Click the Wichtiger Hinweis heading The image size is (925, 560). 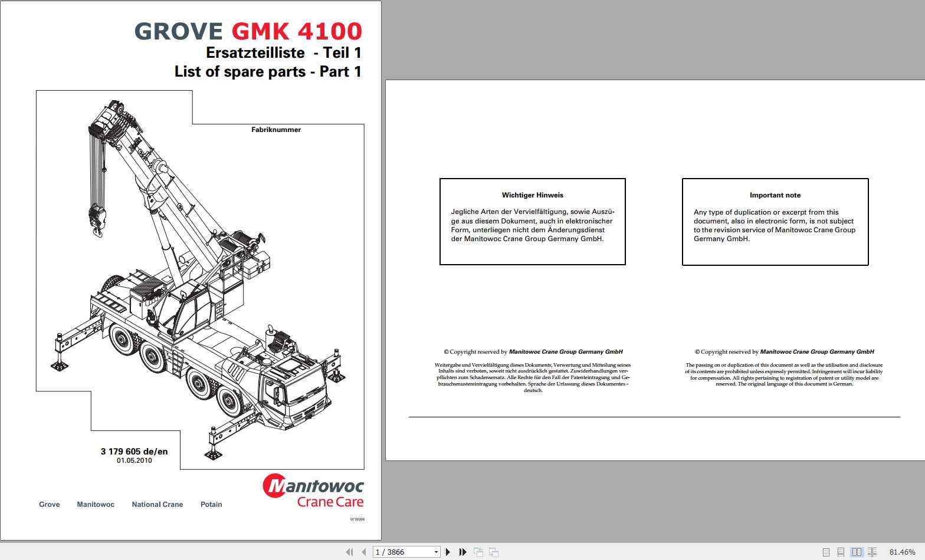[x=533, y=195]
